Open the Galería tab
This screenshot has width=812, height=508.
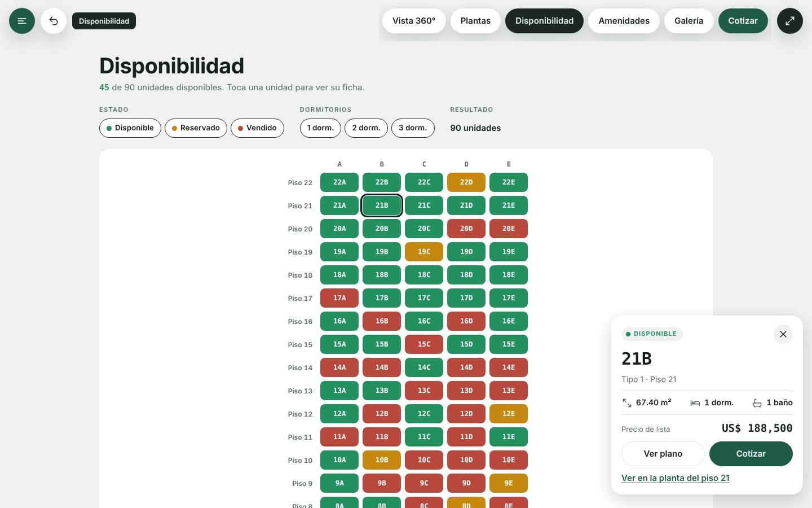click(689, 21)
